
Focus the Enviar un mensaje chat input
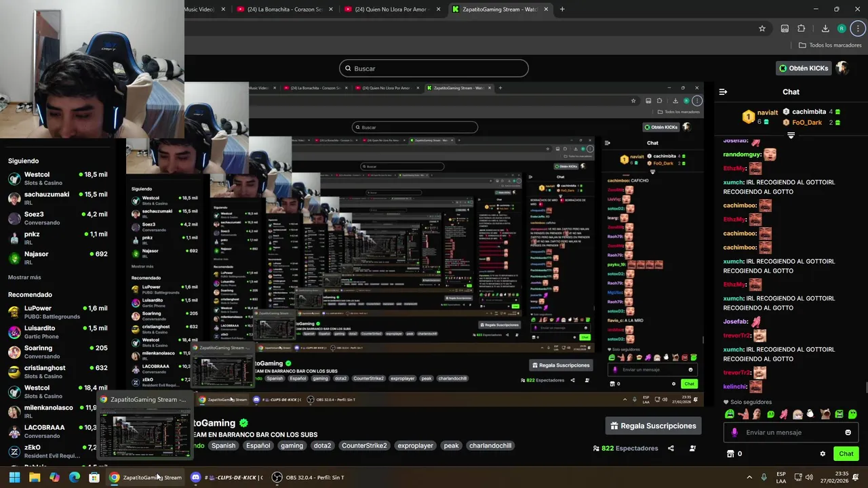tap(791, 432)
